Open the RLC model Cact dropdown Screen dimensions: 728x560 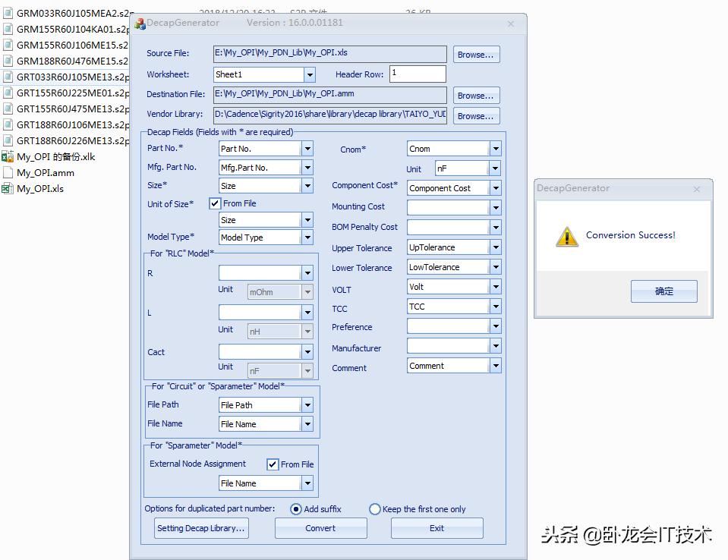point(307,351)
